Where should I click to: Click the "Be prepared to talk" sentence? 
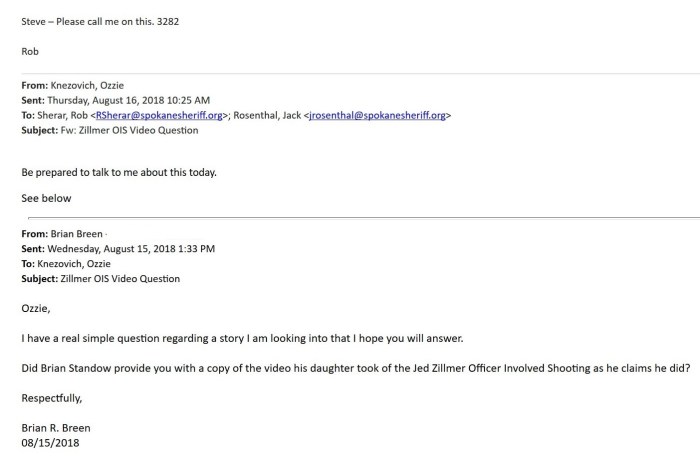pyautogui.click(x=119, y=172)
